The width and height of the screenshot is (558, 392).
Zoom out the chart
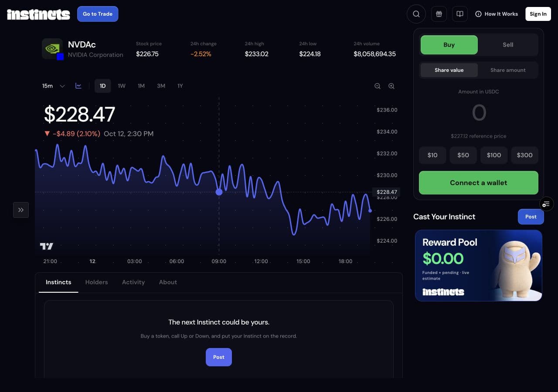[378, 86]
